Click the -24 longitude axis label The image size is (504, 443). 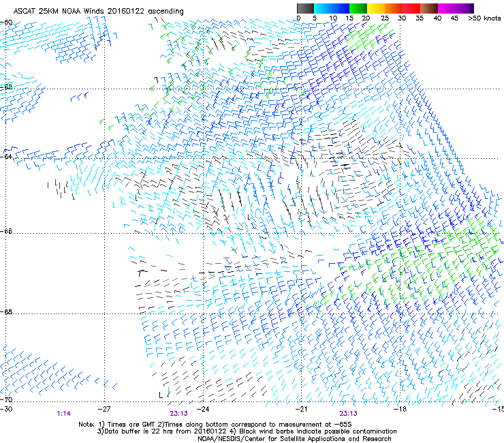pyautogui.click(x=203, y=409)
